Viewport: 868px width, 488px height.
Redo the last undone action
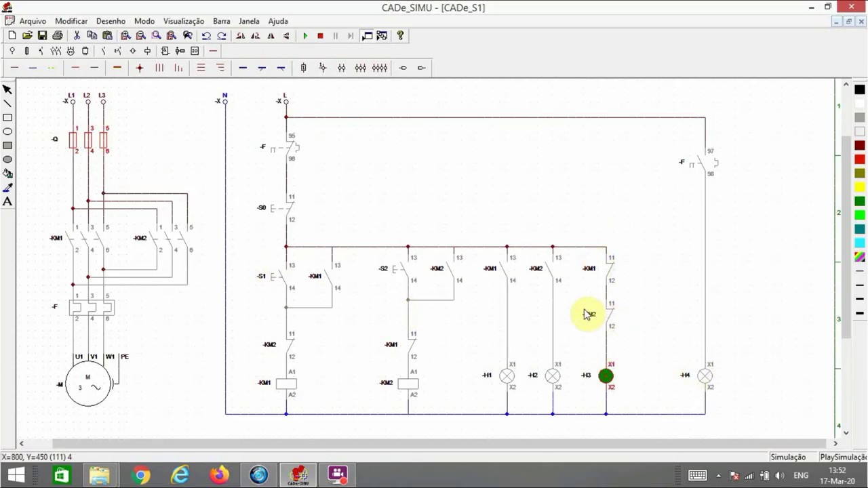pyautogui.click(x=221, y=35)
